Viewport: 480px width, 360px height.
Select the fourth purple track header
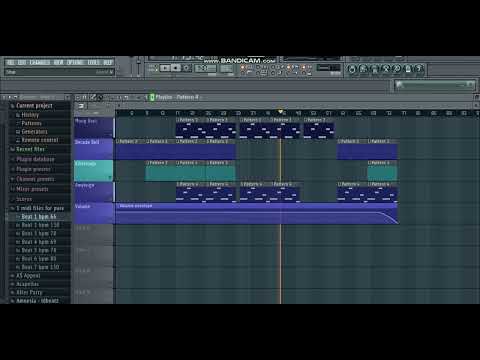[x=94, y=192]
